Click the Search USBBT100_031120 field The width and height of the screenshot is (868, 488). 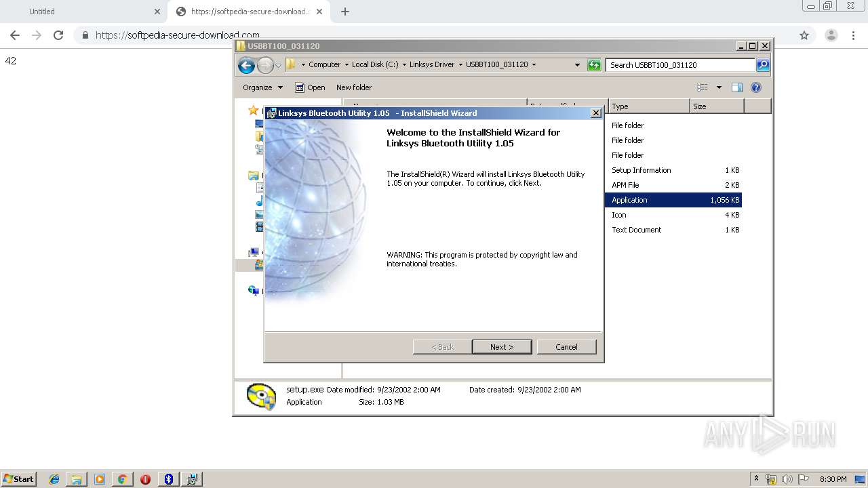(x=680, y=65)
